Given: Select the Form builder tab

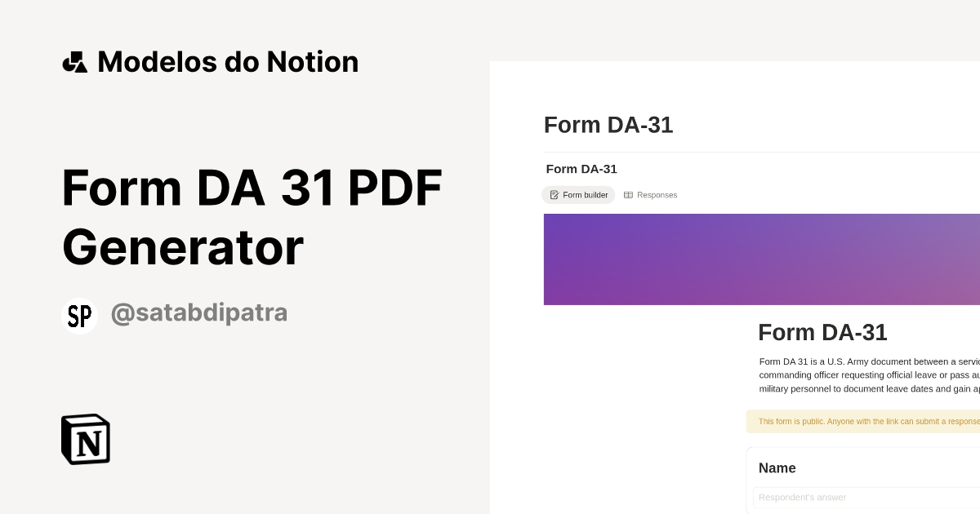Looking at the screenshot, I should 579,195.
